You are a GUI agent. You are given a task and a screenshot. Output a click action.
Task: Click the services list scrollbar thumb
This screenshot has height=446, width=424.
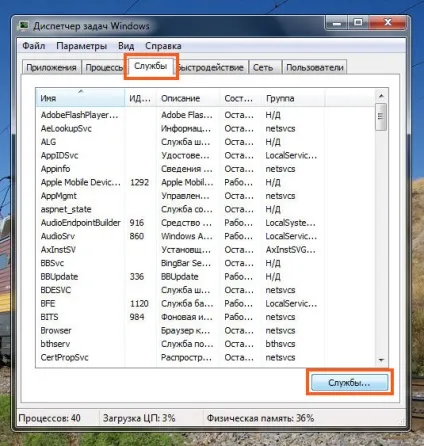point(381,117)
